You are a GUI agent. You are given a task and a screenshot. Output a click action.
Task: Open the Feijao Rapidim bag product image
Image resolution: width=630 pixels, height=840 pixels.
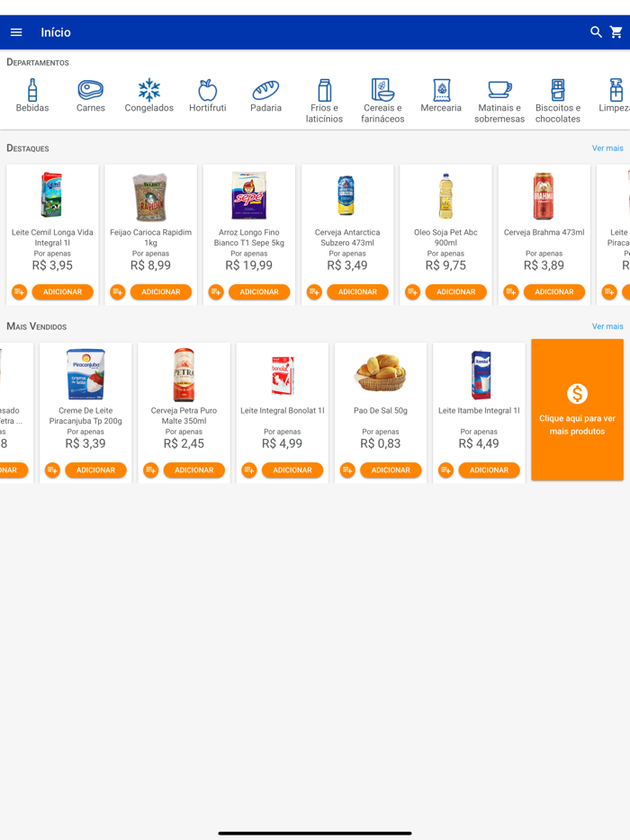coord(150,197)
